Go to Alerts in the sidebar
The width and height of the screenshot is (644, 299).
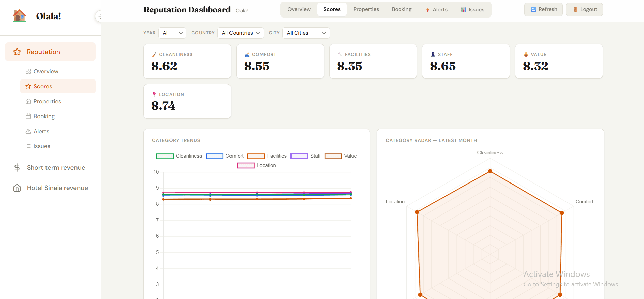coord(58,131)
